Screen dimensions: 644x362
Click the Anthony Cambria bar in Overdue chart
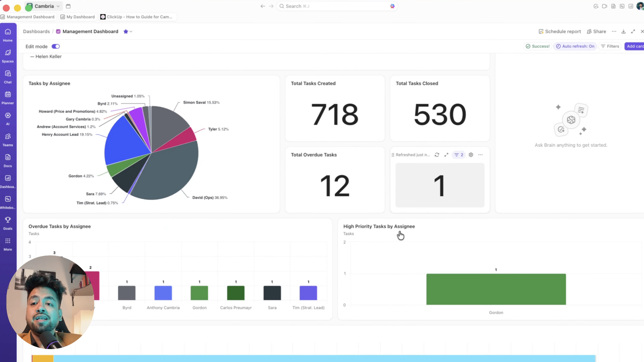tap(163, 293)
